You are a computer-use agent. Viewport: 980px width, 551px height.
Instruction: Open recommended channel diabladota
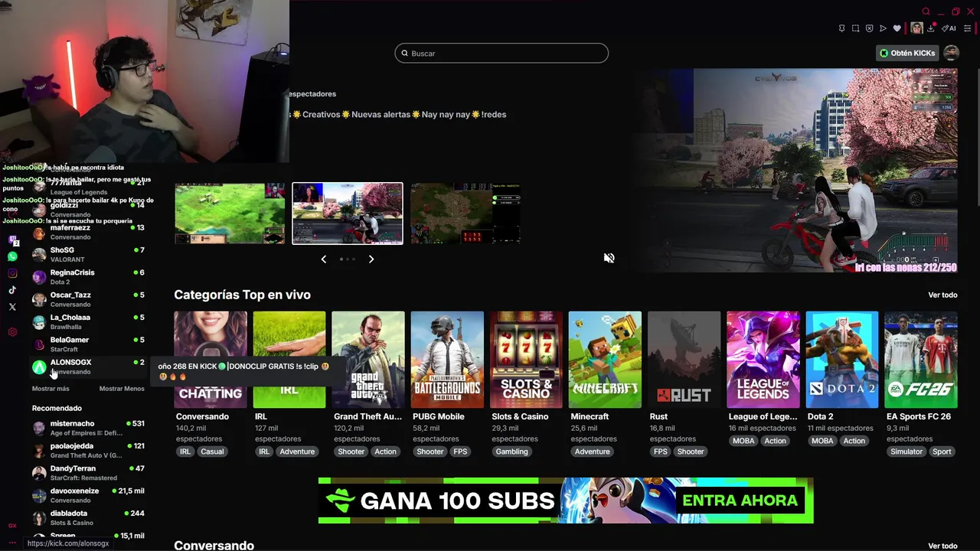(88, 517)
